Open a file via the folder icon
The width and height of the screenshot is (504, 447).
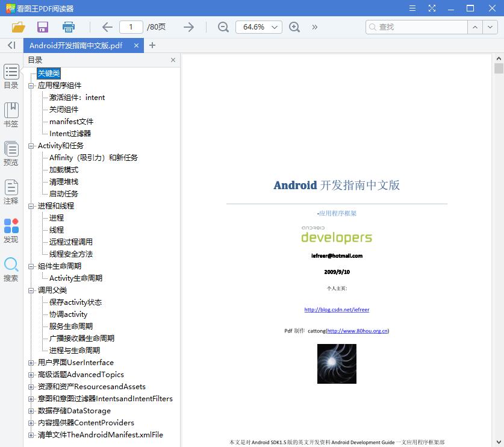(x=17, y=27)
